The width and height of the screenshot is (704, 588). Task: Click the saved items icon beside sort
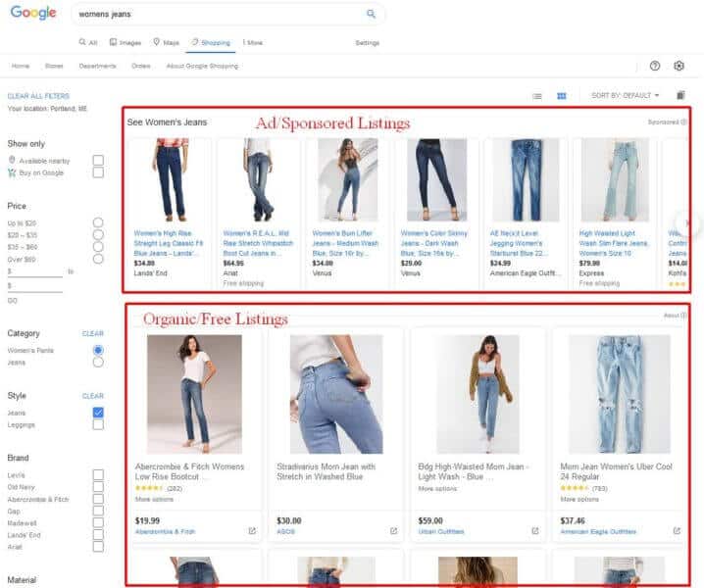680,95
